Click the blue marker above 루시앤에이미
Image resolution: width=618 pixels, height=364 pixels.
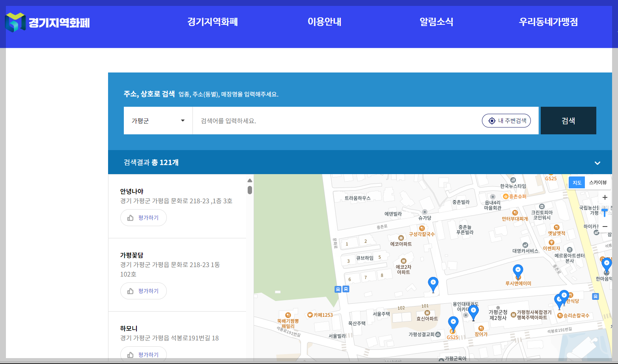518,270
